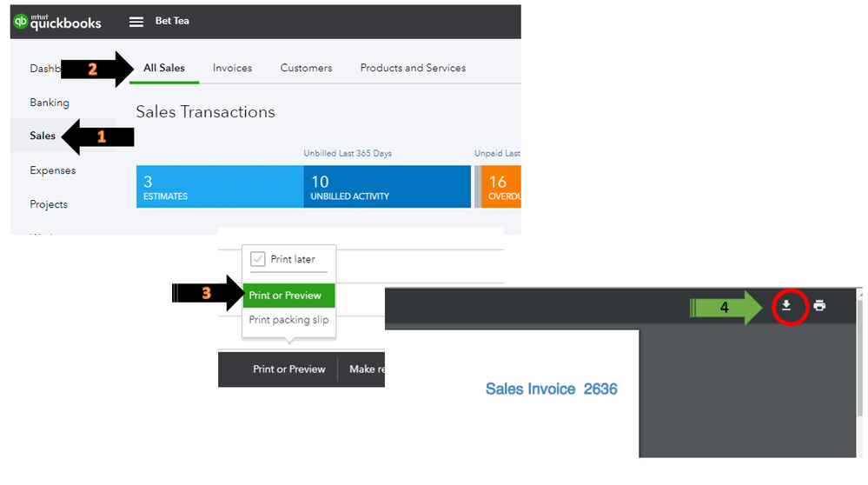Image resolution: width=868 pixels, height=485 pixels.
Task: Click the light blue 3 Estimates bar
Action: click(220, 187)
